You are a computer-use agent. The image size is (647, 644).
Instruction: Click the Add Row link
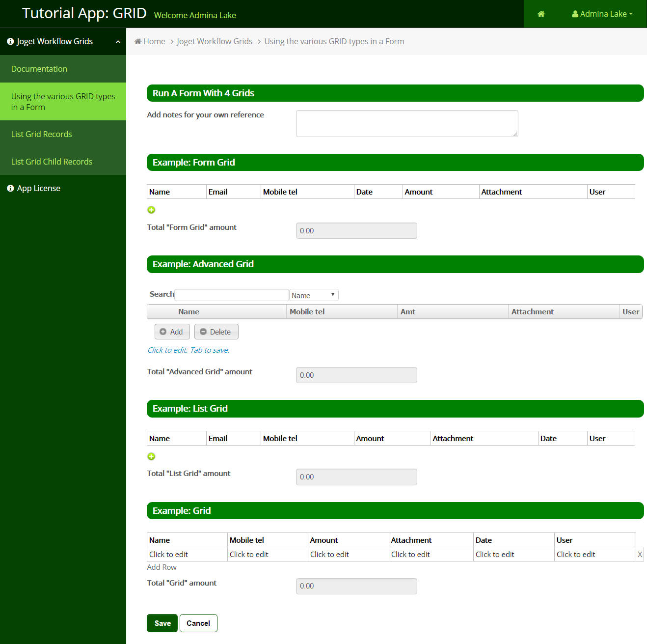pos(162,567)
